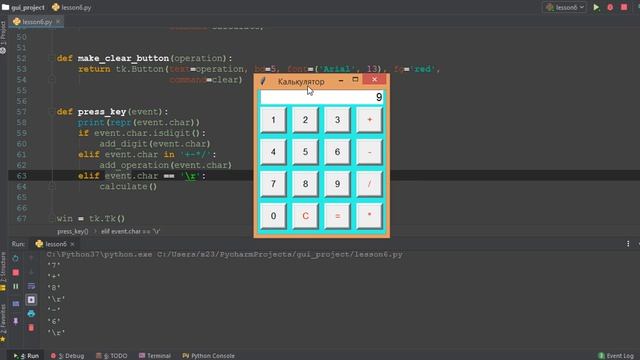Click the calculator display entry field showing 9

click(x=322, y=97)
